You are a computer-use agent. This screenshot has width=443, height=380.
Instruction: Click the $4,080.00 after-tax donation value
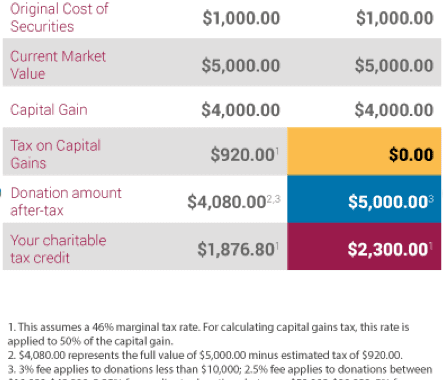point(226,202)
